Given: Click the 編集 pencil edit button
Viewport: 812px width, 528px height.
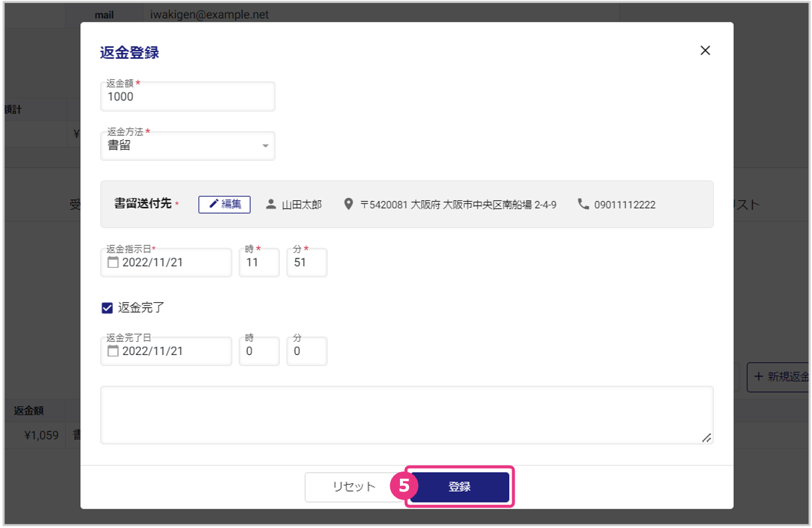Looking at the screenshot, I should coord(225,205).
